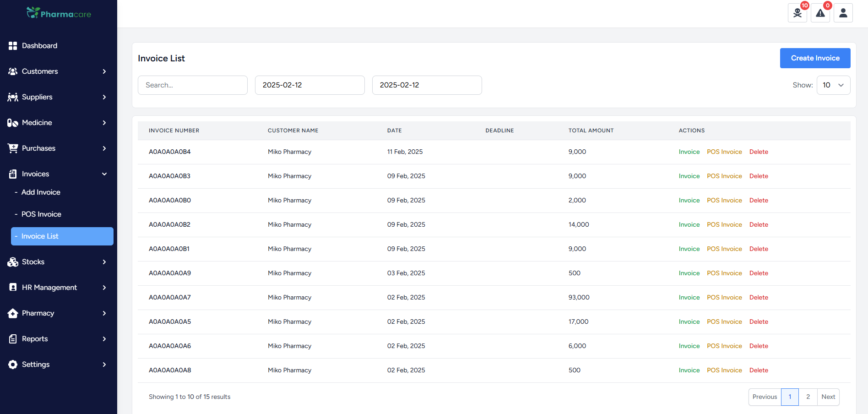Open POS Invoice for A0A0A0A0B3
This screenshot has height=414, width=868.
pyautogui.click(x=724, y=176)
